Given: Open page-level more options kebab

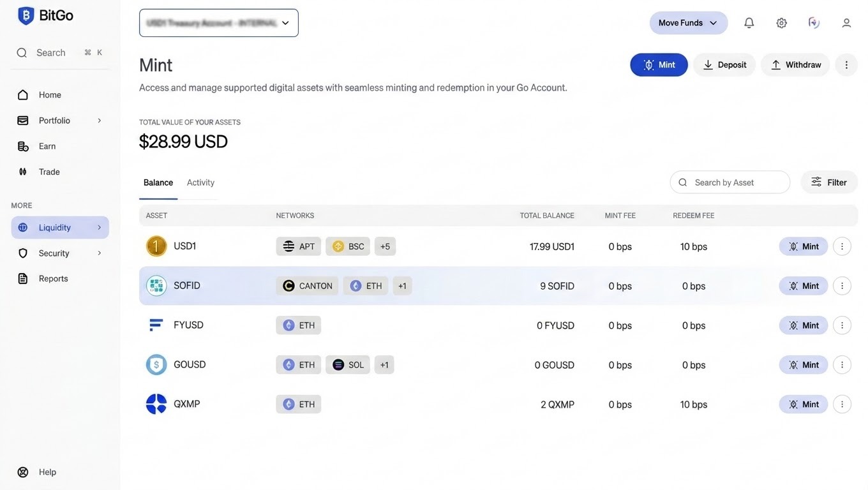Looking at the screenshot, I should pos(846,65).
